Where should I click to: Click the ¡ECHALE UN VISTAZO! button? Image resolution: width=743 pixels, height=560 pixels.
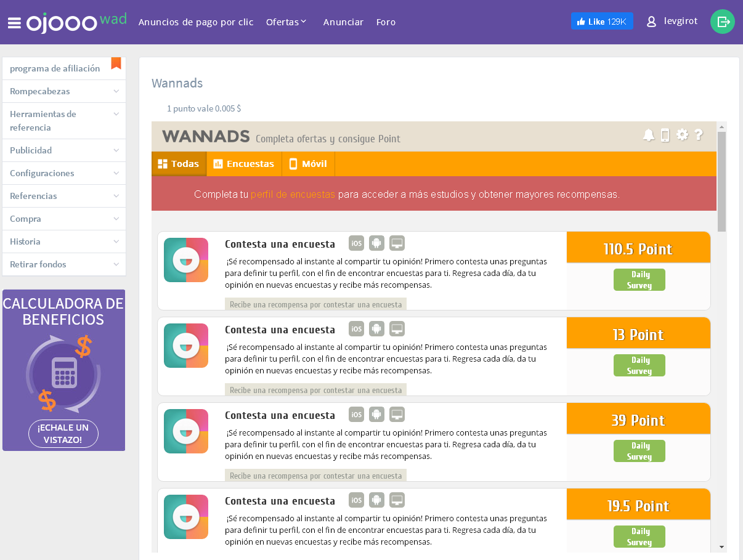click(x=63, y=434)
